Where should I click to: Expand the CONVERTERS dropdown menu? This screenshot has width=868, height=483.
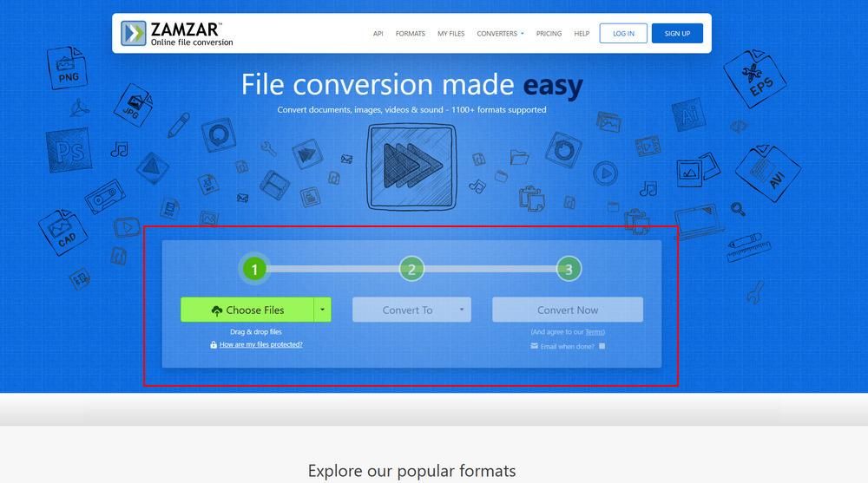pos(500,34)
